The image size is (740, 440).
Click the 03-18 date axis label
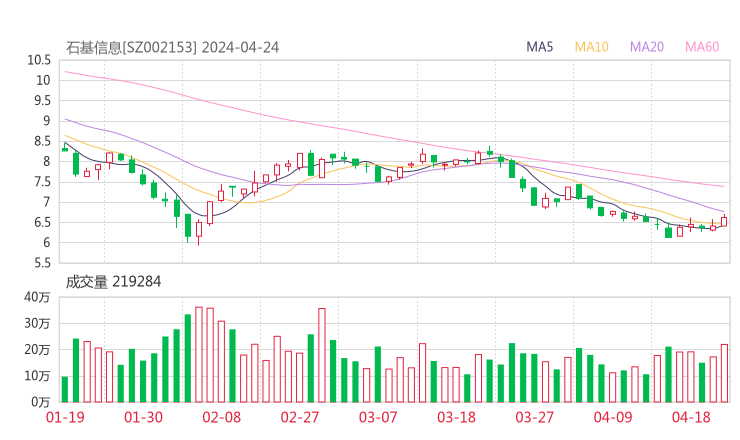456,417
